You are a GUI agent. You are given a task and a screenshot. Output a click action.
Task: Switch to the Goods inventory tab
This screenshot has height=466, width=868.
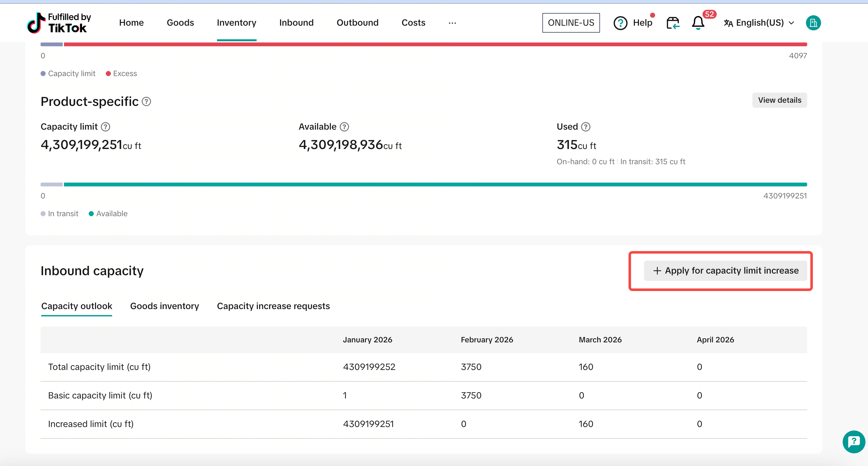tap(164, 306)
